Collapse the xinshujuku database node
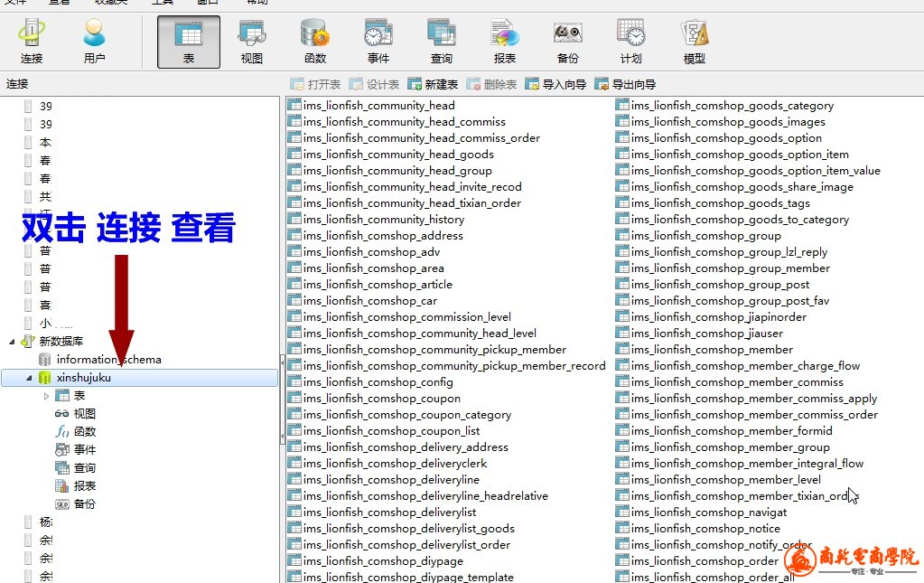Viewport: 924px width, 583px height. pyautogui.click(x=29, y=378)
